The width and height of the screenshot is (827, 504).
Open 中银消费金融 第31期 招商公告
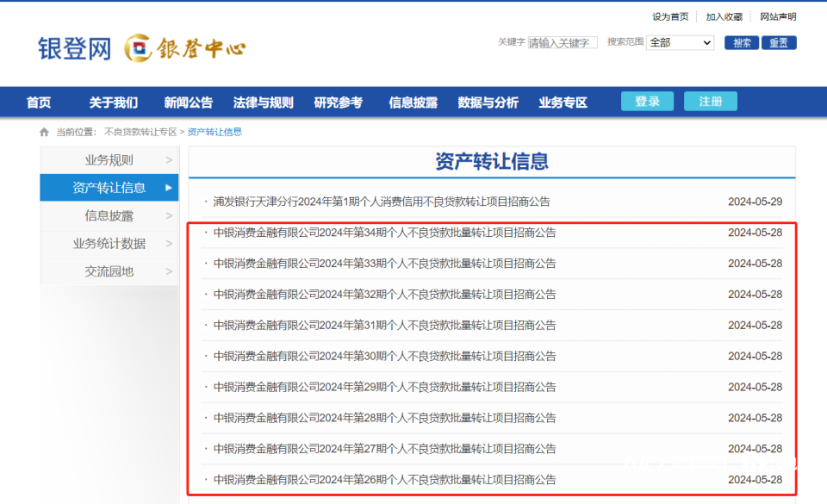(384, 326)
